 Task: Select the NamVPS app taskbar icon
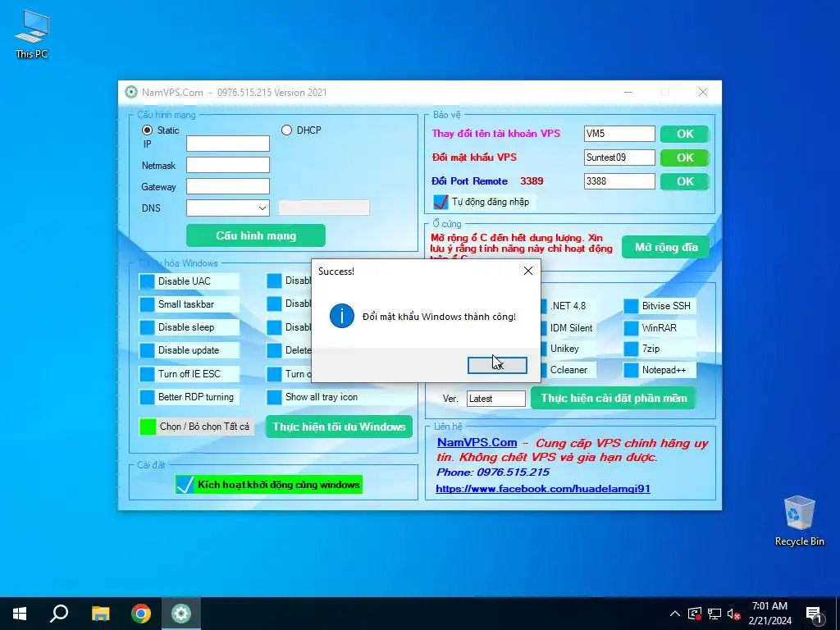[181, 614]
